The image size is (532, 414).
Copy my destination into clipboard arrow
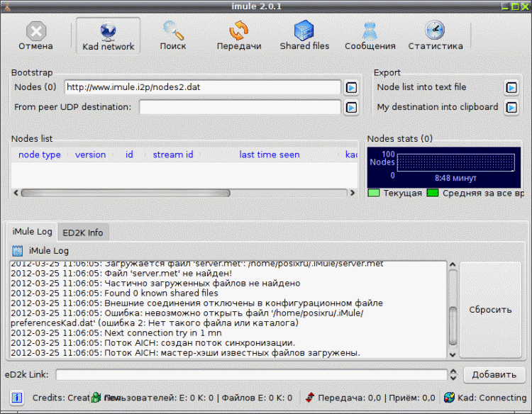[511, 108]
